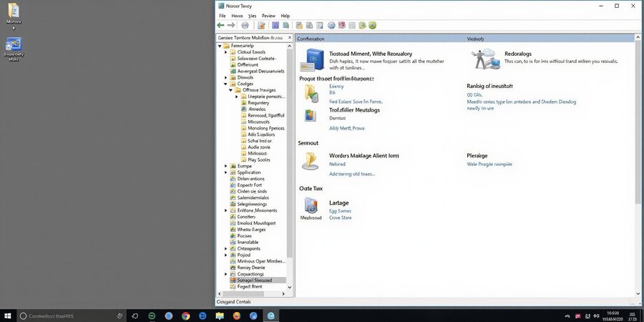The width and height of the screenshot is (644, 322).
Task: Collapse the Farmarielp root node
Action: (220, 46)
